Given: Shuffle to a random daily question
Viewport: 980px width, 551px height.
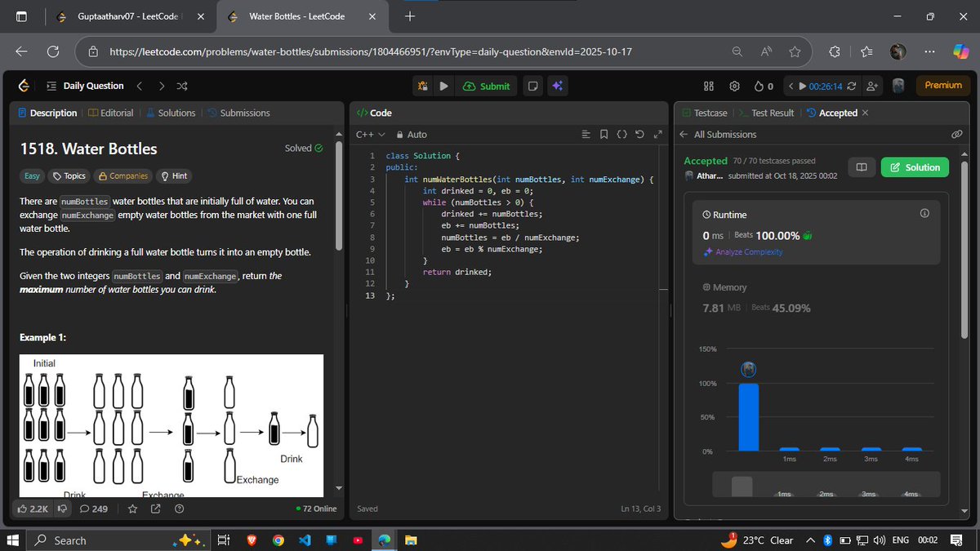Looking at the screenshot, I should (181, 86).
